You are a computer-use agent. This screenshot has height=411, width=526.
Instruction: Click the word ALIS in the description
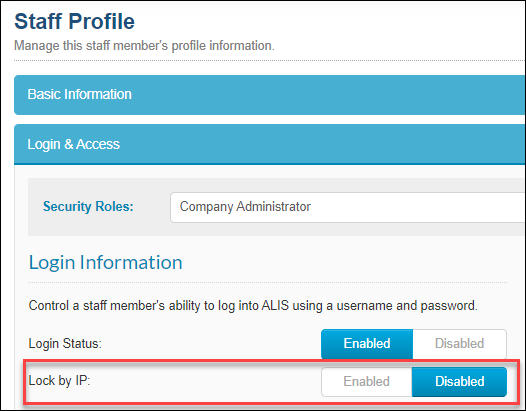pyautogui.click(x=275, y=306)
